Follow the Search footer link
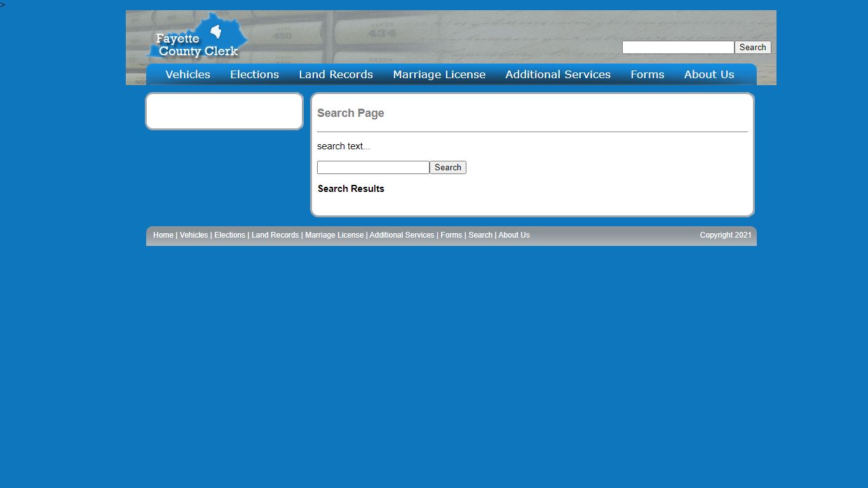This screenshot has height=488, width=868. point(480,235)
